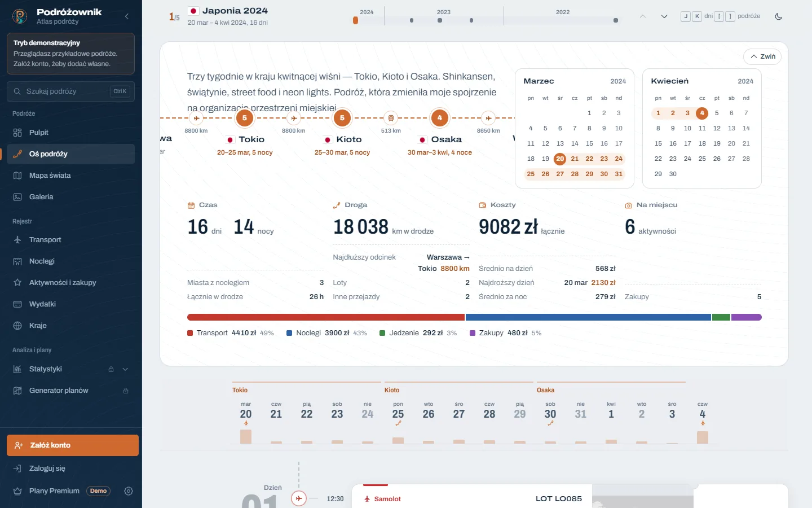
Task: Open the settings gear next to Plany Premium
Action: 129,491
